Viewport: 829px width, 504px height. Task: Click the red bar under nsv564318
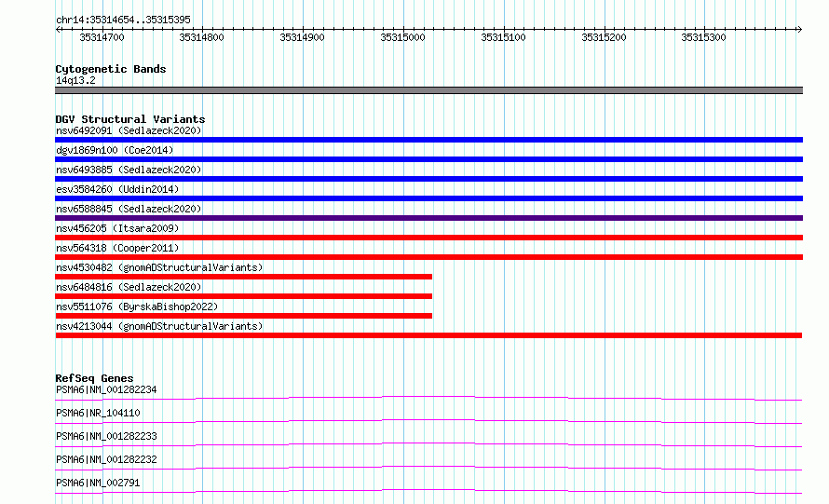click(x=428, y=257)
